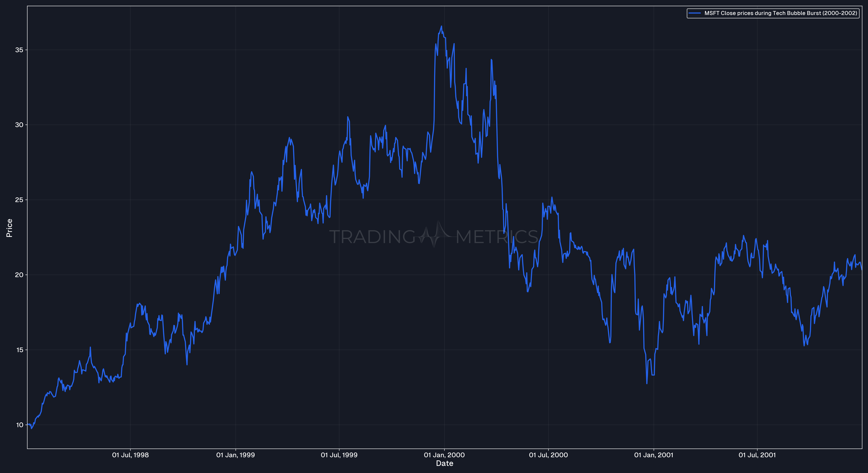Viewport: 868px width, 473px height.
Task: Click the 'Price' y-axis title
Action: tap(9, 228)
